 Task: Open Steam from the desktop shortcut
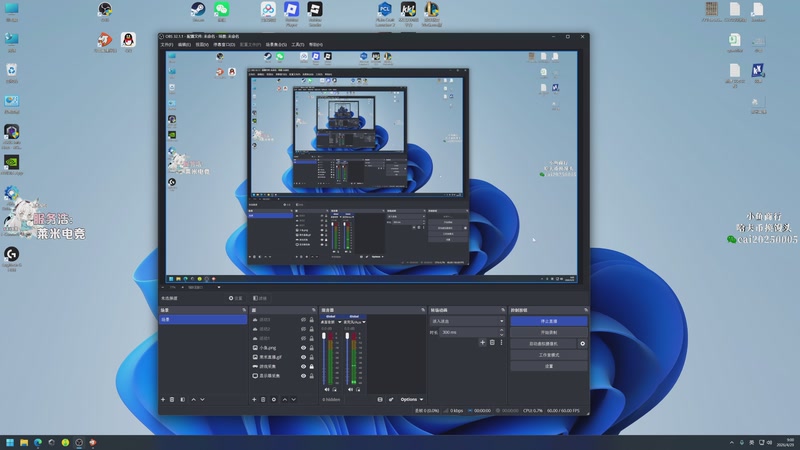[x=198, y=10]
